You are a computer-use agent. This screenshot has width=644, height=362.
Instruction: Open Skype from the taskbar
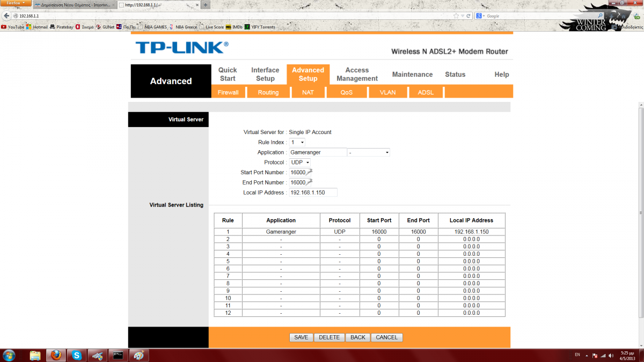click(77, 355)
